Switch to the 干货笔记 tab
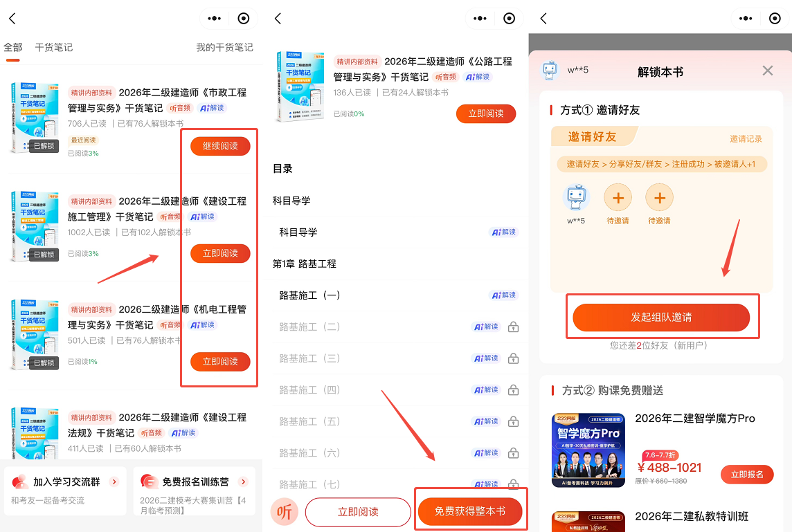The width and height of the screenshot is (792, 532). (53, 48)
